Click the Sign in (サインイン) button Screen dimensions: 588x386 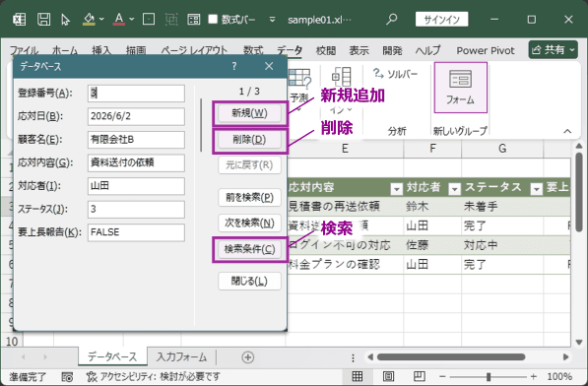(442, 19)
